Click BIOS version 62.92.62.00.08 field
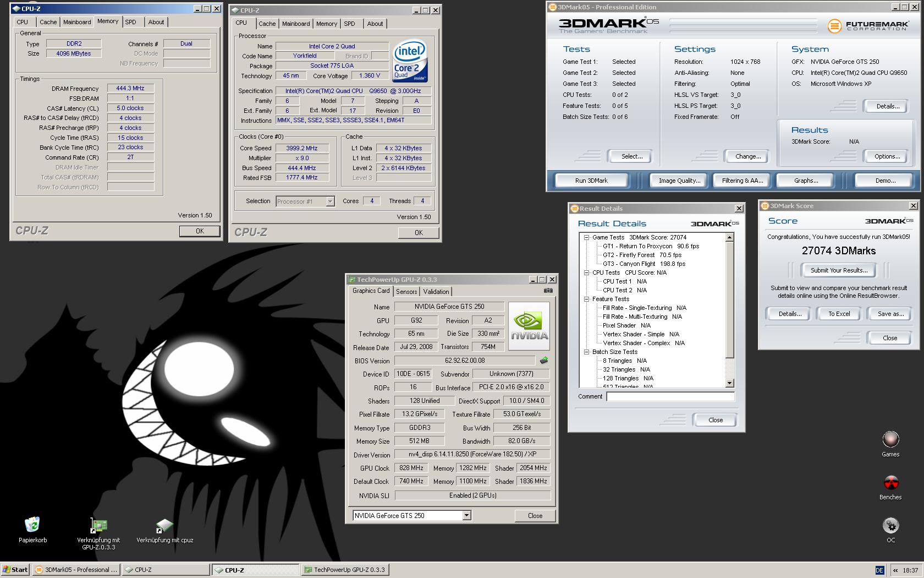 (x=465, y=361)
